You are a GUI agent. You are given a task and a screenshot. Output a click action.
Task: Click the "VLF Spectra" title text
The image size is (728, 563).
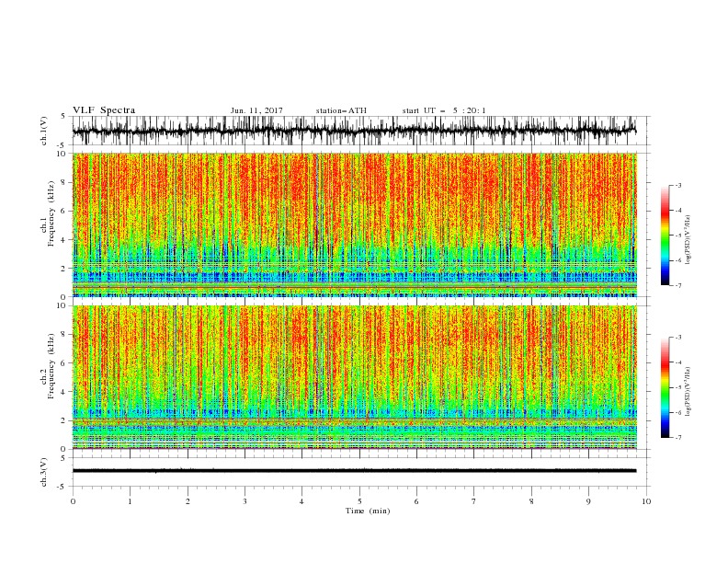click(104, 110)
